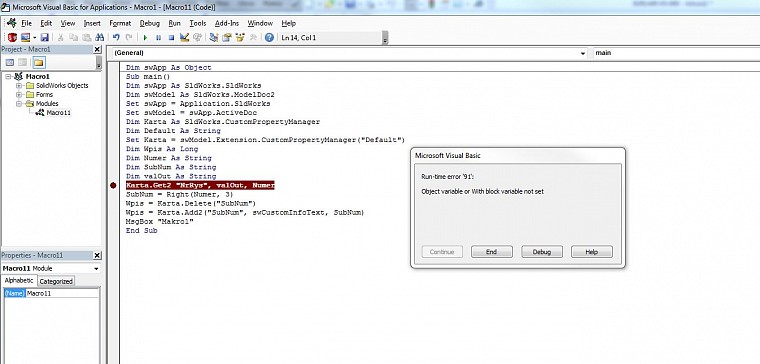Image resolution: width=760 pixels, height=364 pixels.
Task: Click the Toggle Folders icon in Project panel
Action: coord(38,62)
